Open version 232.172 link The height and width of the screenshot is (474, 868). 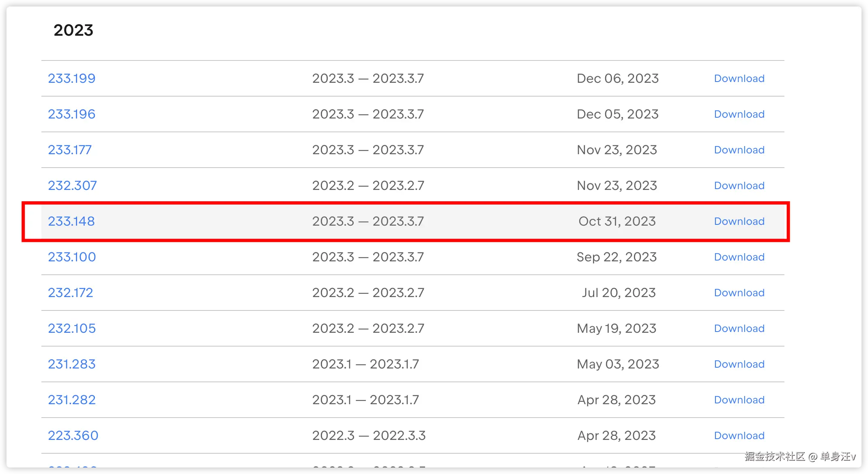70,293
